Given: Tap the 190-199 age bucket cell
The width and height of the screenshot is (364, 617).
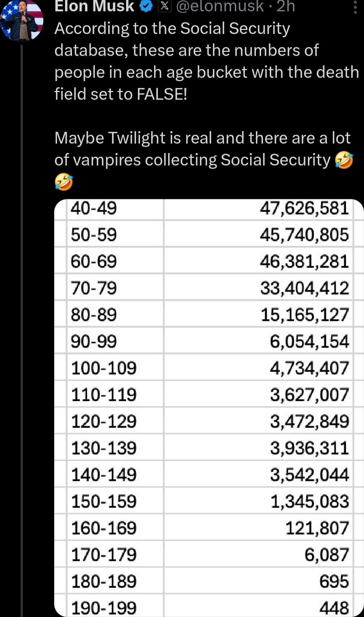Looking at the screenshot, I should (x=115, y=607).
